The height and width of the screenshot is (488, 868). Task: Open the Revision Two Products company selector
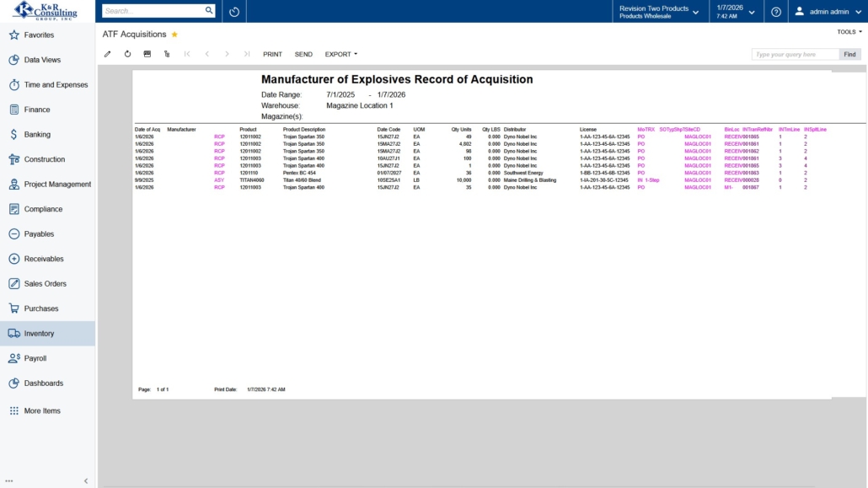coord(658,12)
